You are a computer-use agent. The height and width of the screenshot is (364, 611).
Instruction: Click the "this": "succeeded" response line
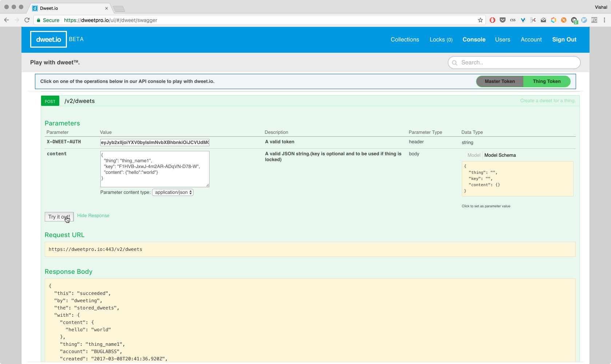tap(83, 293)
